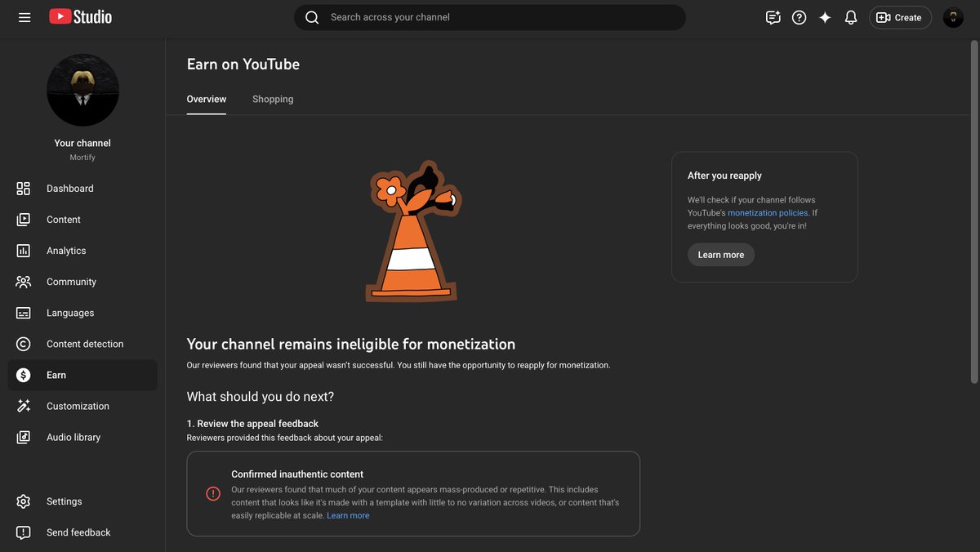980x552 pixels.
Task: Click the Earn dollar icon
Action: pos(24,375)
